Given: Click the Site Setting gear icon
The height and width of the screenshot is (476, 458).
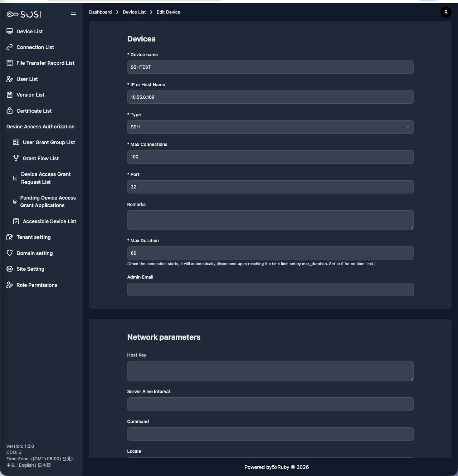Looking at the screenshot, I should click(x=10, y=269).
